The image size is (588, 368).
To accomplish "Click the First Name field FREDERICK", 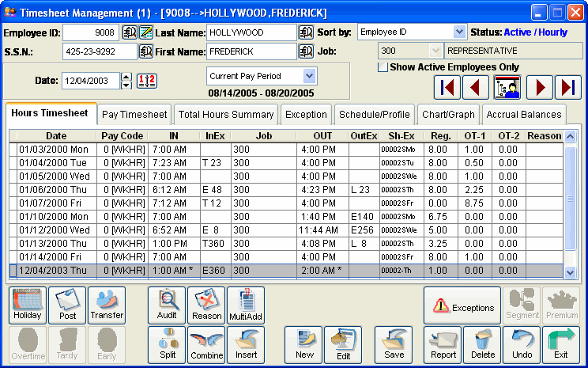I will coord(251,51).
